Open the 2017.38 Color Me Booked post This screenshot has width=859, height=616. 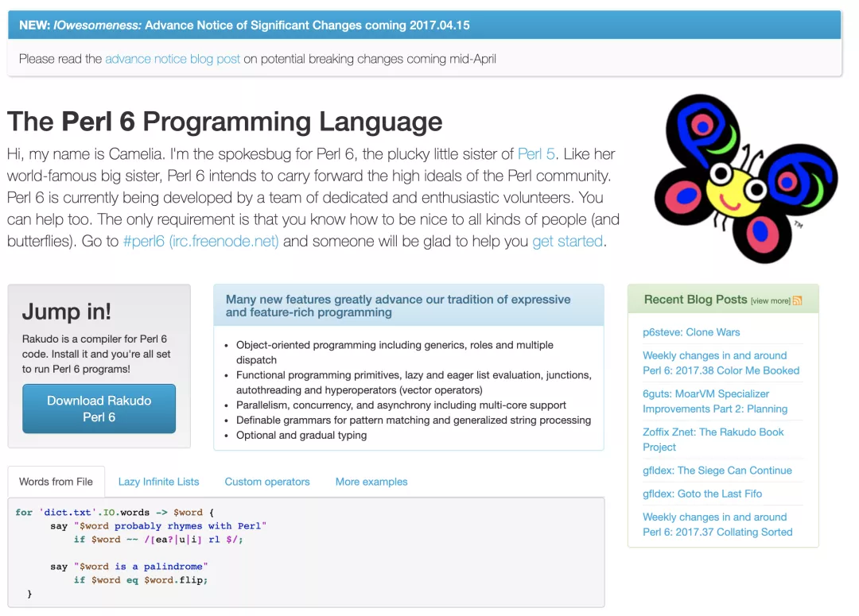tap(721, 363)
